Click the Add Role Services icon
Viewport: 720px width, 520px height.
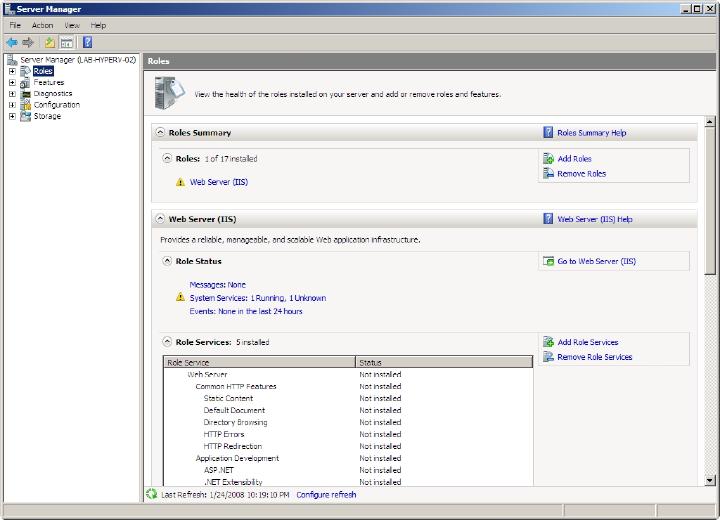pyautogui.click(x=548, y=342)
